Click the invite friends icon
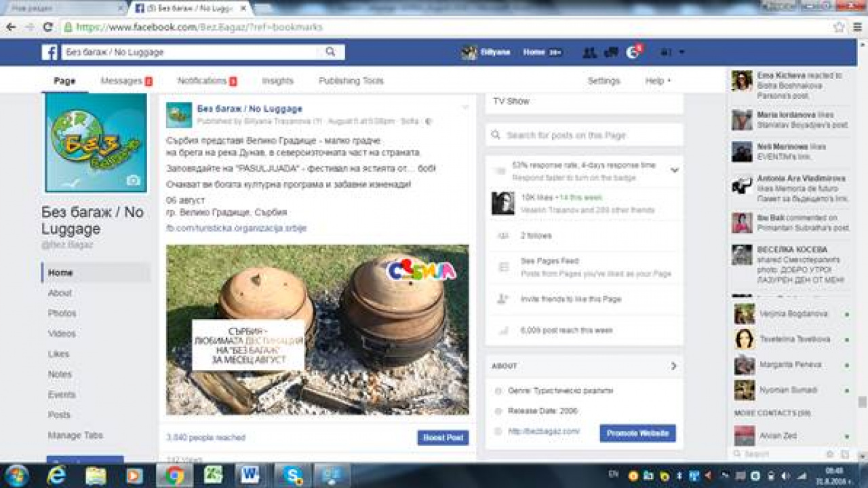Viewport: 868px width, 488px height. (503, 299)
